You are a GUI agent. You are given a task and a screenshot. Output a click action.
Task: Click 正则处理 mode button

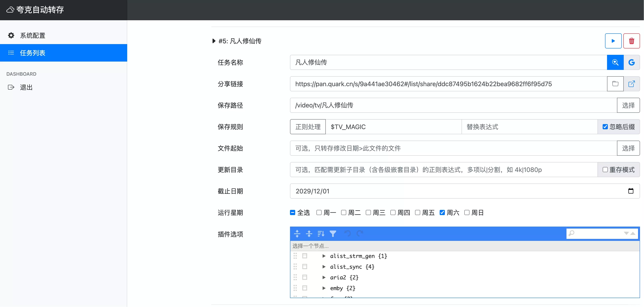(308, 127)
